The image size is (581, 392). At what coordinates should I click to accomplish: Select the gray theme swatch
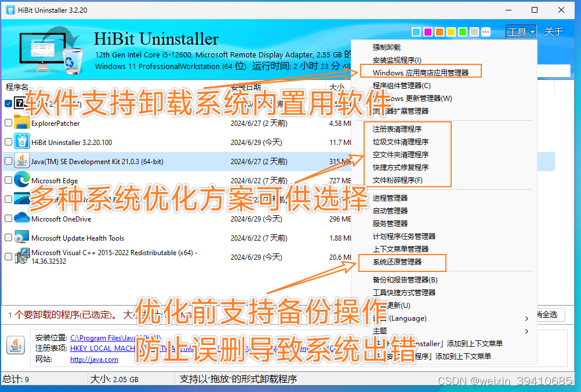click(x=474, y=32)
